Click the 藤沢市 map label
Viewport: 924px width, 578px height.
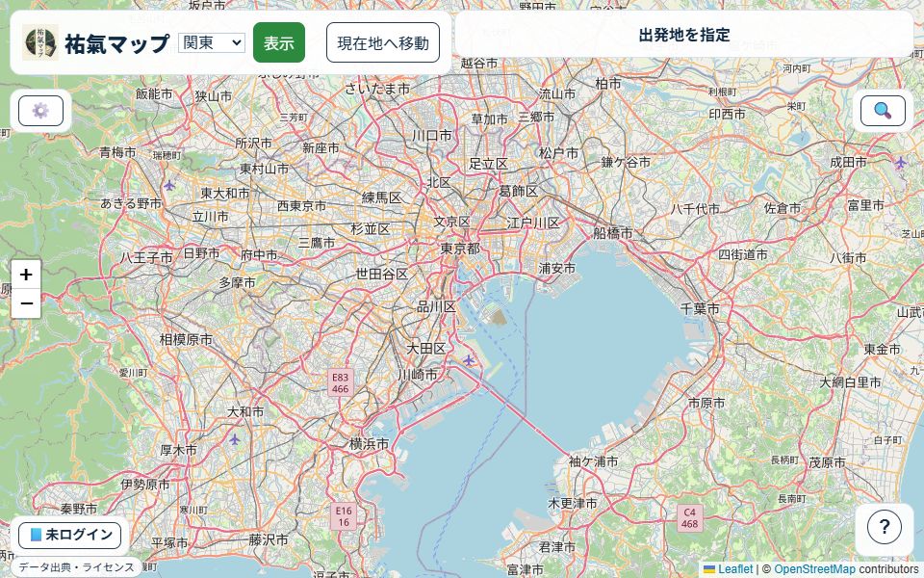point(269,539)
